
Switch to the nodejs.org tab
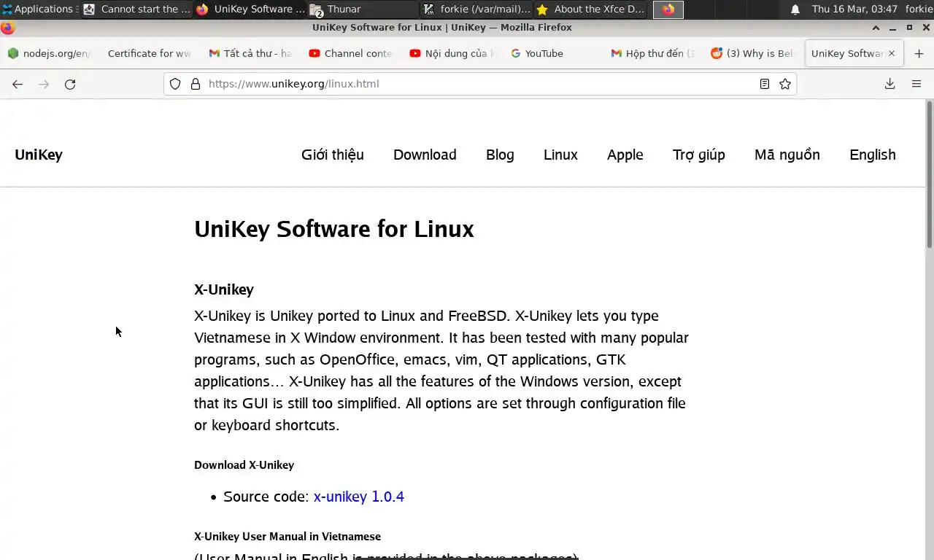tap(50, 53)
